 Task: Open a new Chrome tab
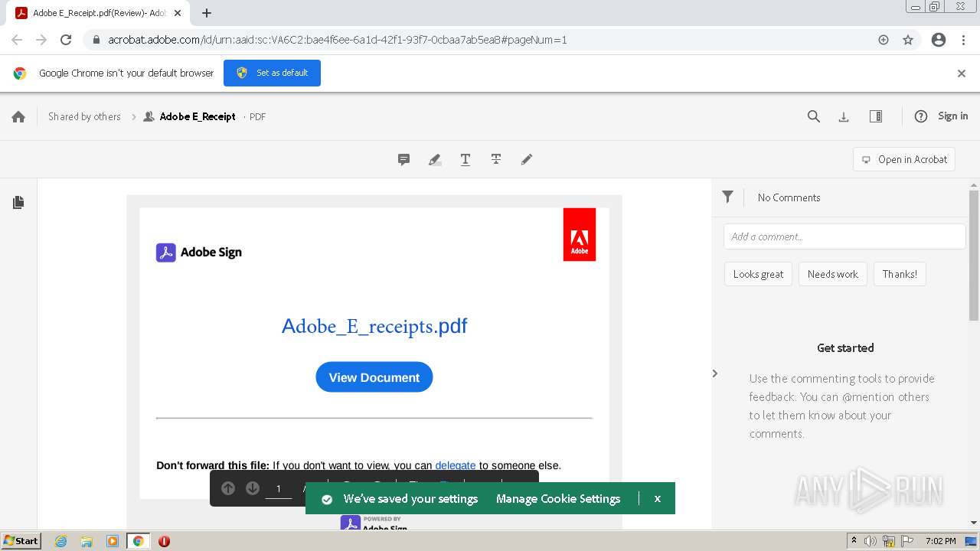(207, 13)
